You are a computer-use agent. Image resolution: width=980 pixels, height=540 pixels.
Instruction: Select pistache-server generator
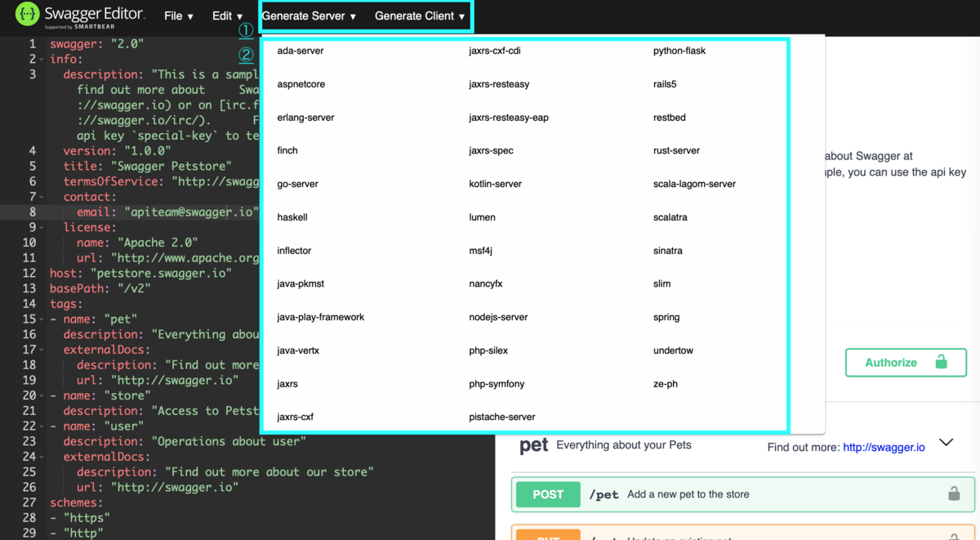click(502, 417)
